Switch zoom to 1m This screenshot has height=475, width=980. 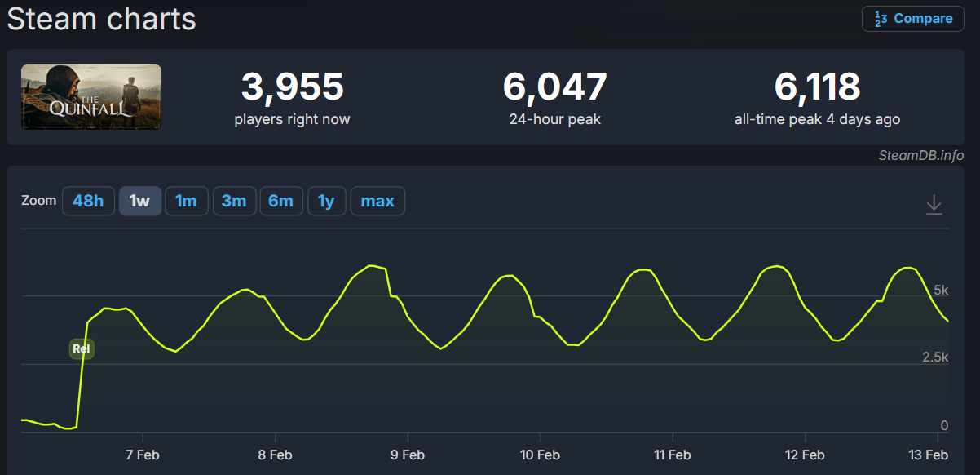[186, 201]
